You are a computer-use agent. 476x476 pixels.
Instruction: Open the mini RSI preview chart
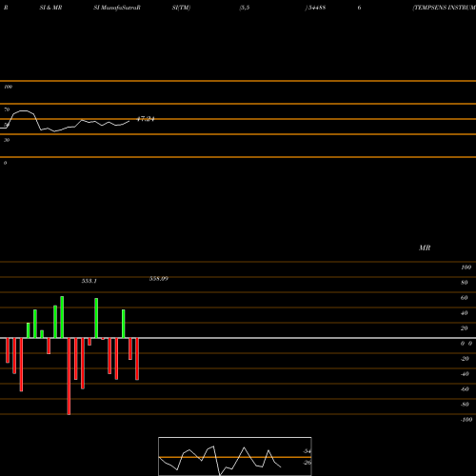[235, 456]
